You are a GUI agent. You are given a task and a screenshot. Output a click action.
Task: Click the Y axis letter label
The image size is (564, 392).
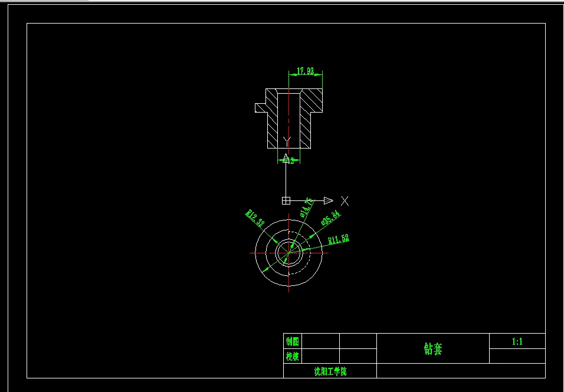pyautogui.click(x=287, y=141)
